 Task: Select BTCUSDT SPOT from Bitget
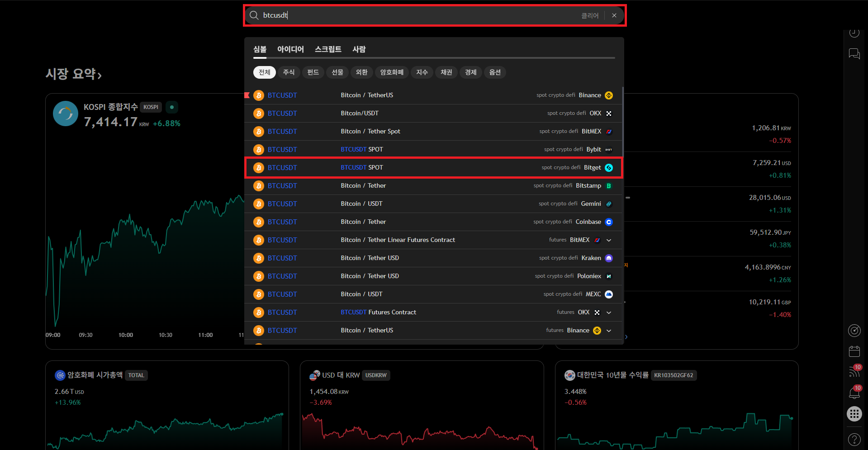[x=433, y=168]
